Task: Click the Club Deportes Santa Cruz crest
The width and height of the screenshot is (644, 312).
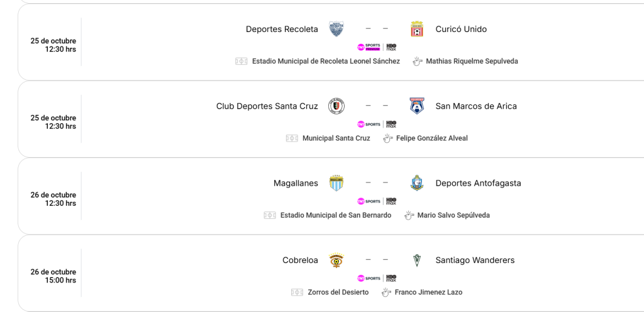Action: pyautogui.click(x=336, y=106)
